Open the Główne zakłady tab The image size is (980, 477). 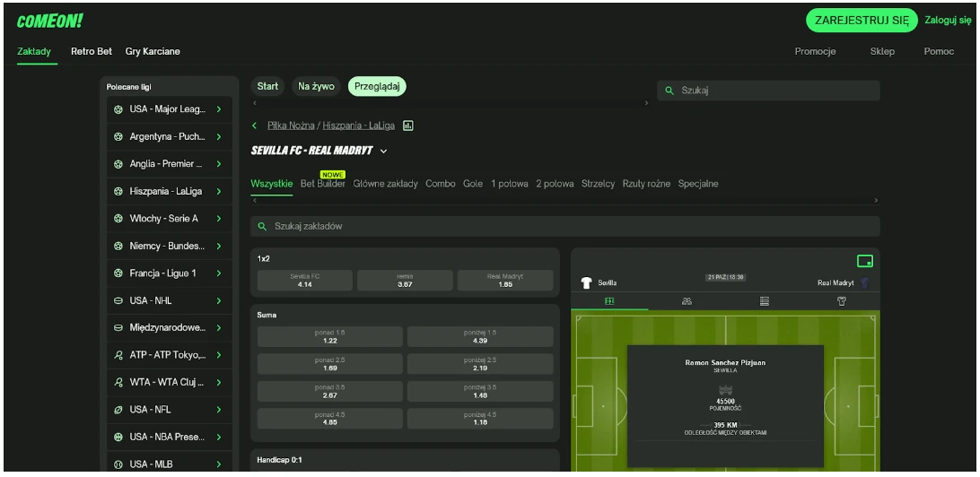(x=385, y=184)
